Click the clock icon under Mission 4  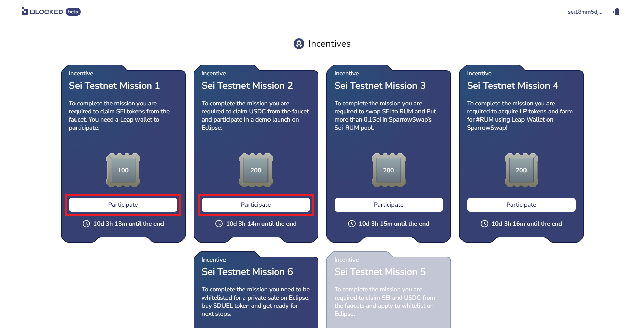pyautogui.click(x=485, y=224)
